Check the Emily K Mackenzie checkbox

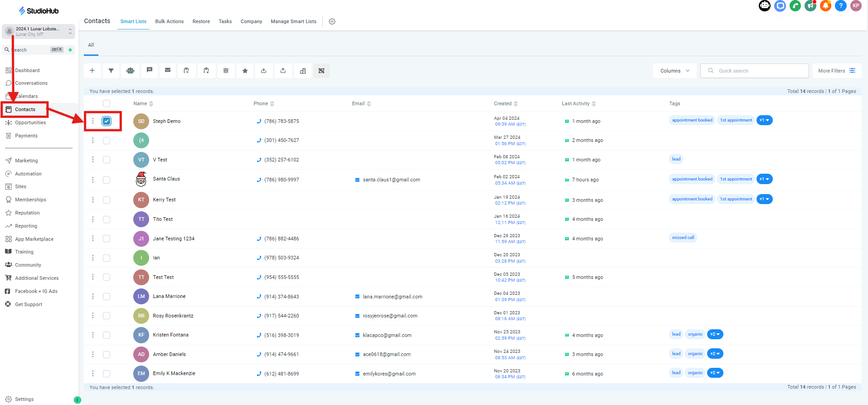tap(107, 374)
